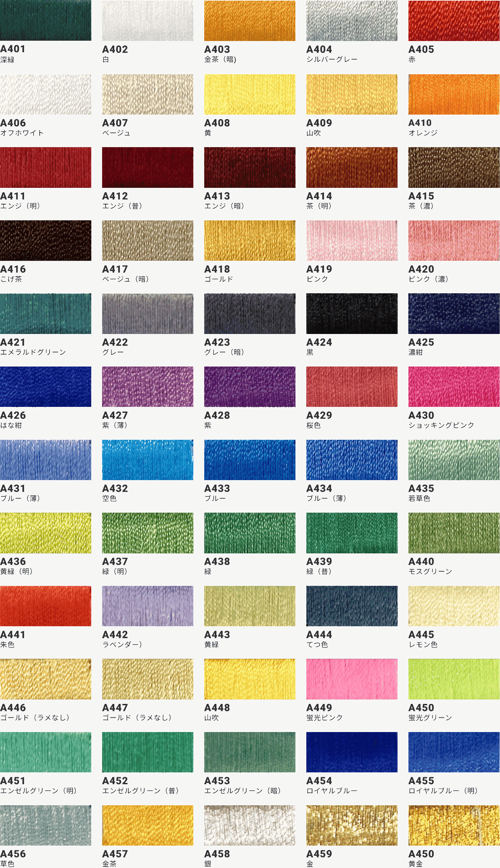Pick the A458 silver metallic swatch
This screenshot has width=500, height=868.
click(250, 825)
